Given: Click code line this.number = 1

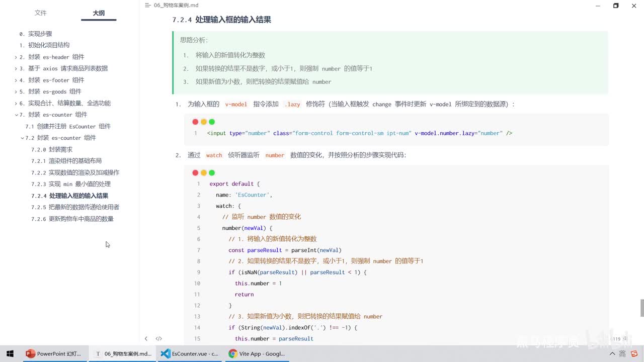Looking at the screenshot, I should [x=258, y=284].
